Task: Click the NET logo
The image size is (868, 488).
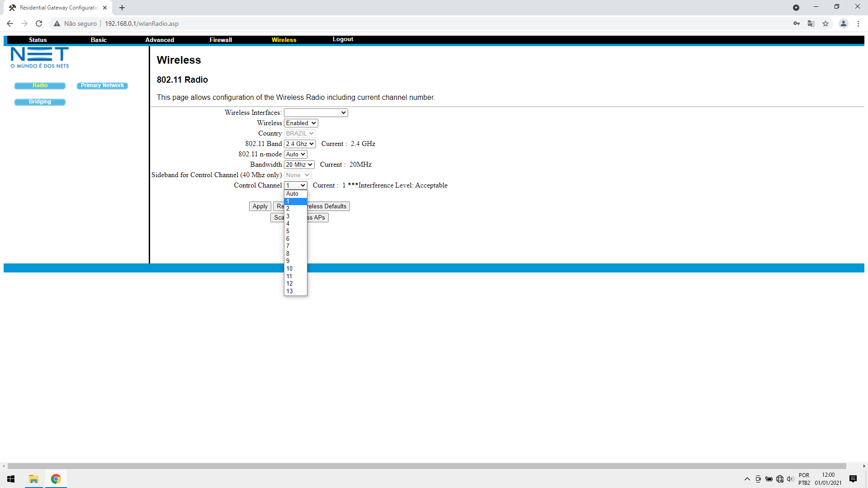Action: [x=40, y=57]
